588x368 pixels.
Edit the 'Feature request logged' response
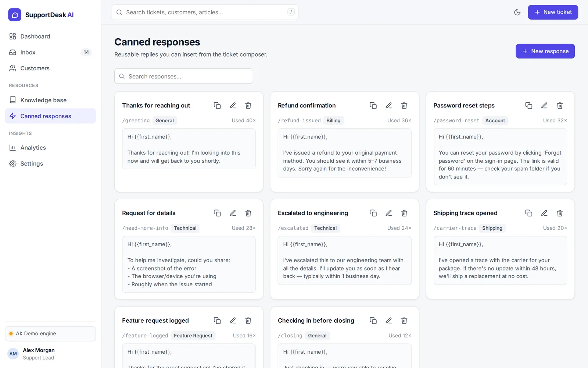point(233,321)
